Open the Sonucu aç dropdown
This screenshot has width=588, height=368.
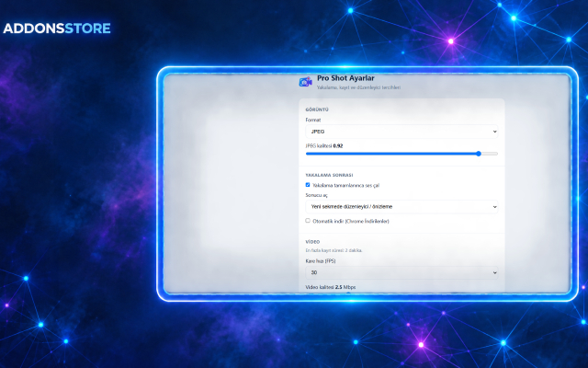pos(401,206)
